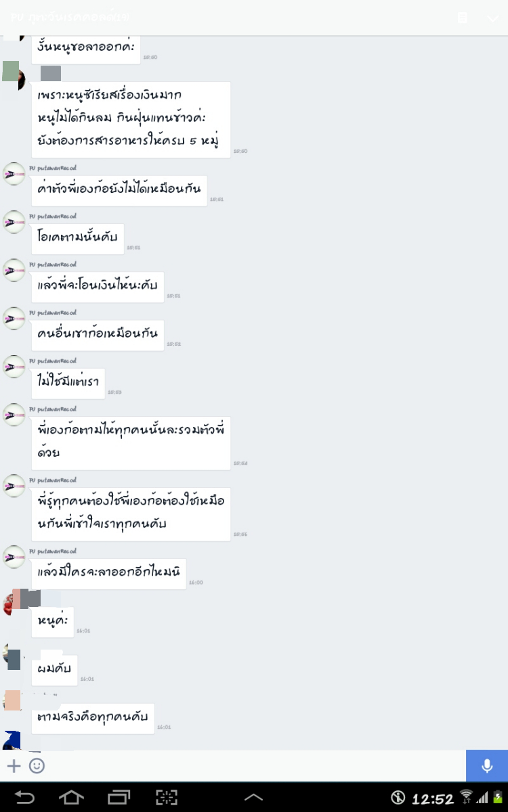Tap putawanRecod avatar beside 'โอเคตามนั้นคับ'

click(14, 222)
